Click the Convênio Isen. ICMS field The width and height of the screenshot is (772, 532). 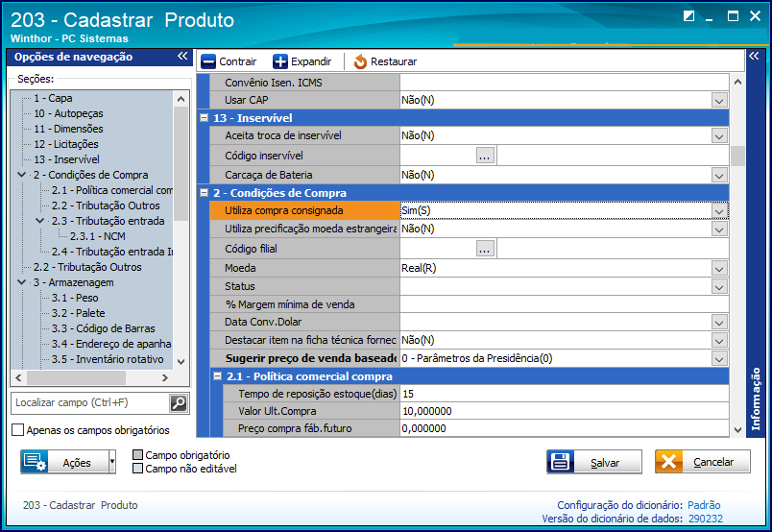565,83
